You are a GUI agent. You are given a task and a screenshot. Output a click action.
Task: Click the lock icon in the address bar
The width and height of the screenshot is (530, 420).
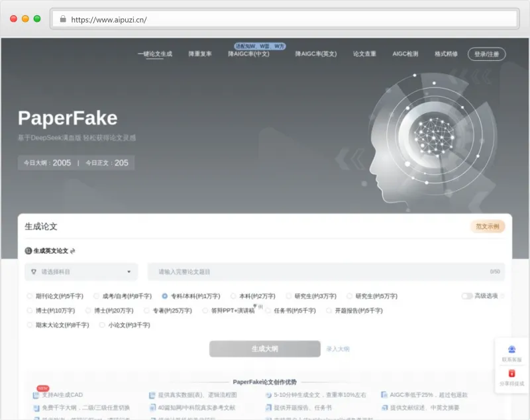click(x=63, y=19)
